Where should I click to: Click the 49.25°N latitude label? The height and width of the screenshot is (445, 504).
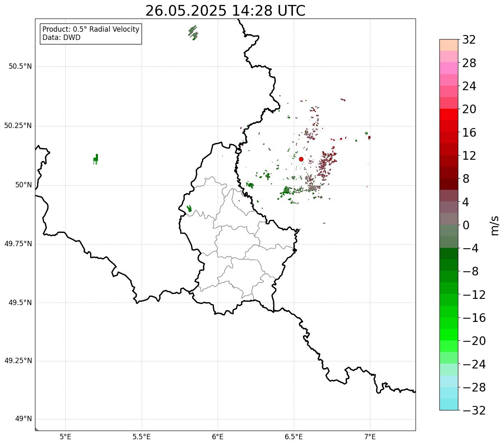tap(18, 361)
